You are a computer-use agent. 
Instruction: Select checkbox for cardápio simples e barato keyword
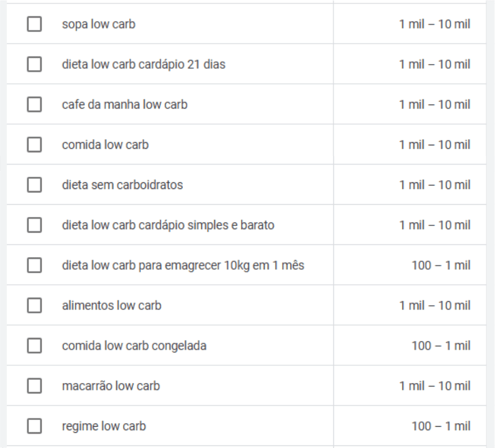coord(34,225)
